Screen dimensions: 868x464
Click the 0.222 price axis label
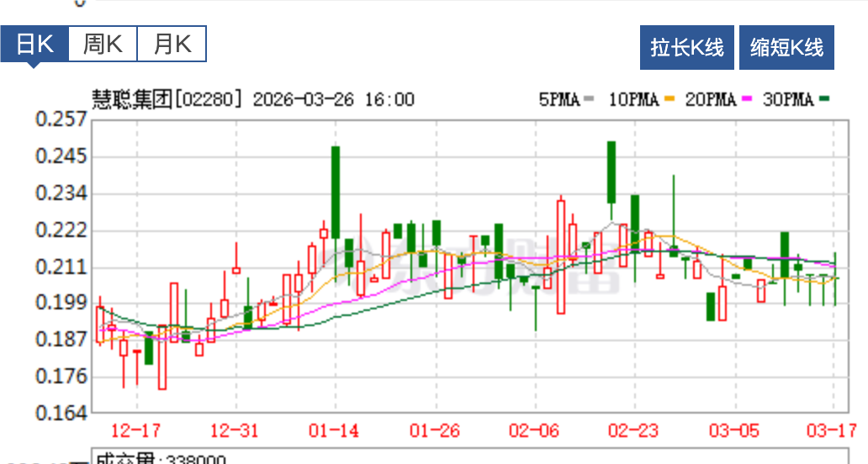click(61, 230)
